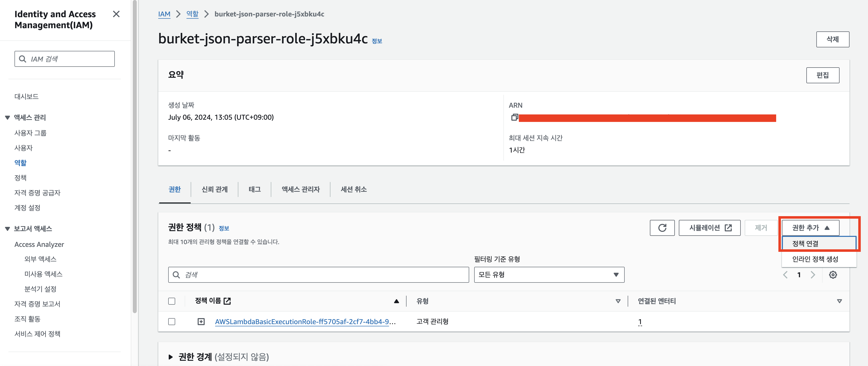Go to previous page of policies
The height and width of the screenshot is (366, 868).
point(785,275)
